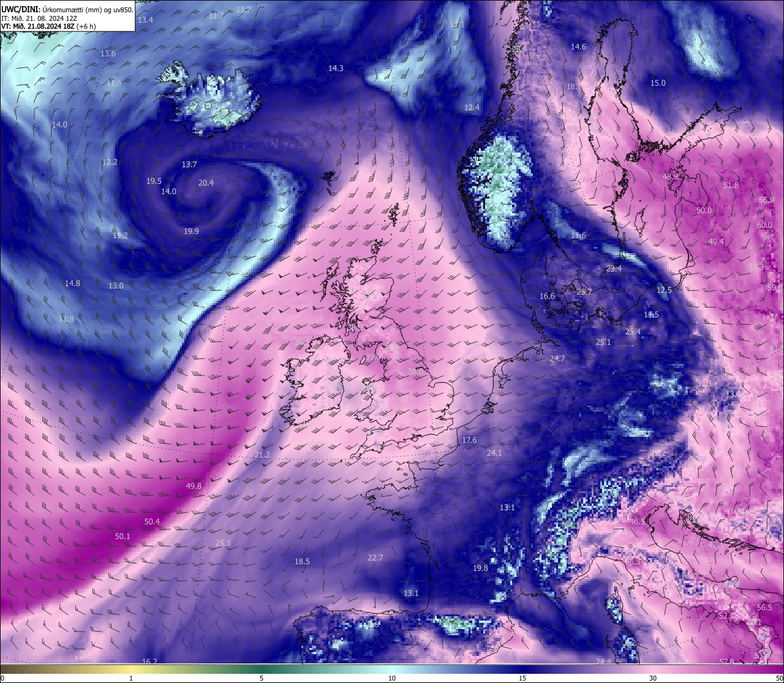
Task: Click the 57.8 value at bottom edge
Action: coord(726,661)
